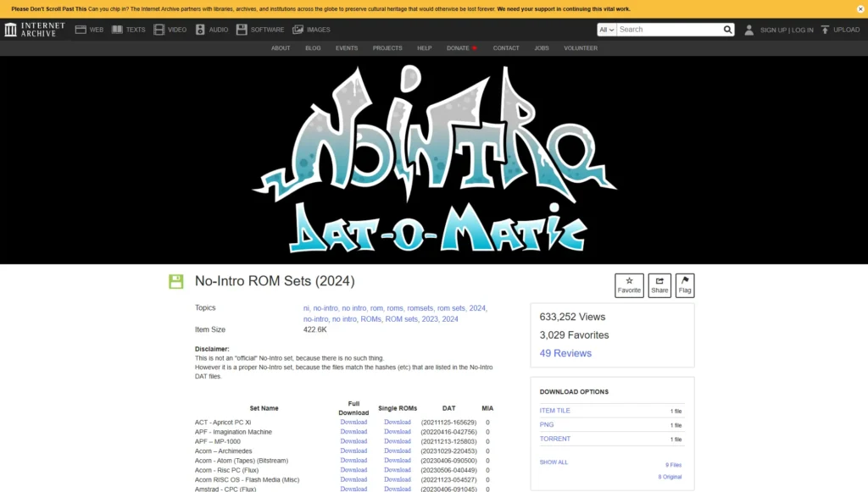Click the user account icon
868x492 pixels.
[749, 30]
